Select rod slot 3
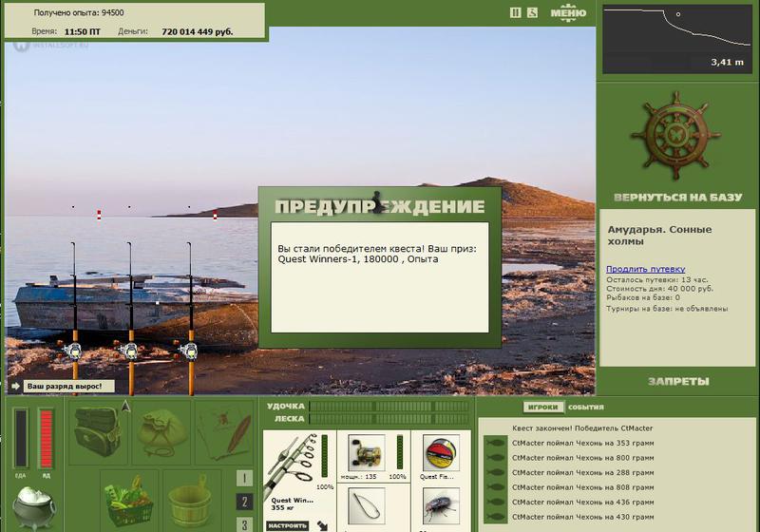The image size is (760, 532). [x=244, y=524]
